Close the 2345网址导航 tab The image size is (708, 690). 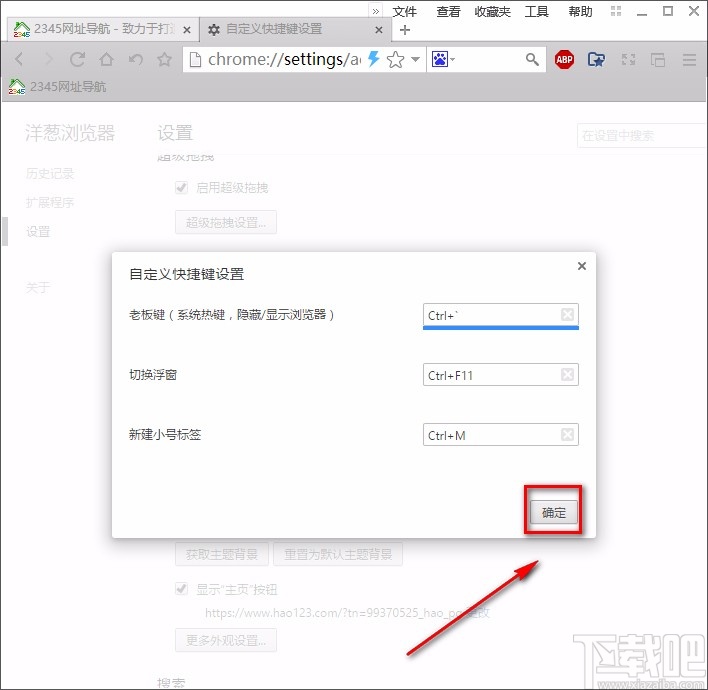click(x=187, y=30)
